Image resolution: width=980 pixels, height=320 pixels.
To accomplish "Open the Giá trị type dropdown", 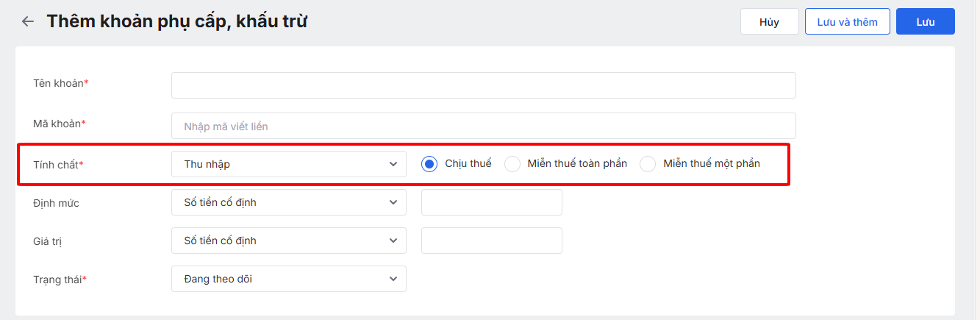I will (x=288, y=241).
